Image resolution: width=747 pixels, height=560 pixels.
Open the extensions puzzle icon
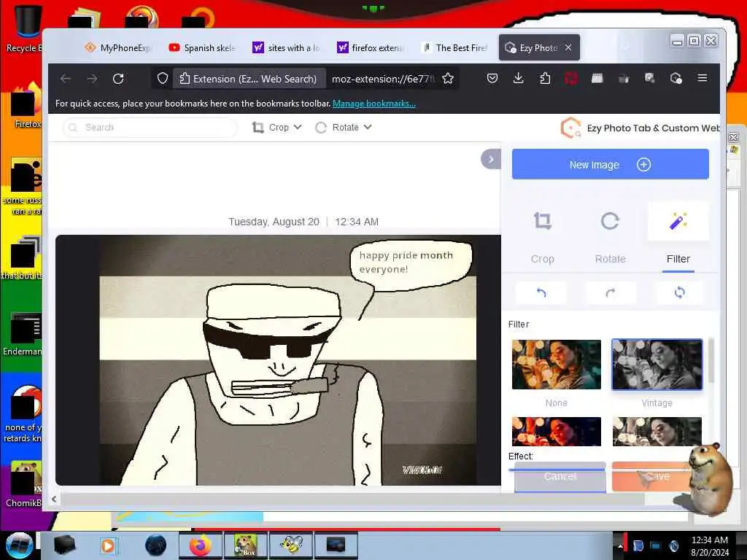[x=545, y=78]
